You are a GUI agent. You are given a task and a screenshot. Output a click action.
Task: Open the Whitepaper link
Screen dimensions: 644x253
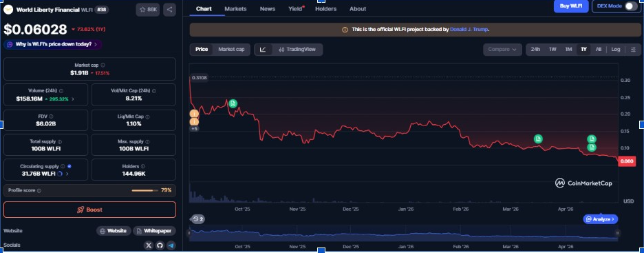pyautogui.click(x=154, y=231)
